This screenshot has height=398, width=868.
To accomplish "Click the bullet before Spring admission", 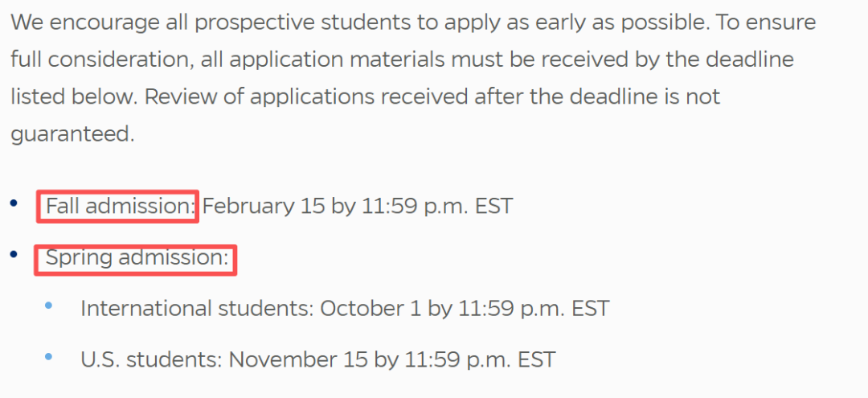I will pyautogui.click(x=14, y=255).
